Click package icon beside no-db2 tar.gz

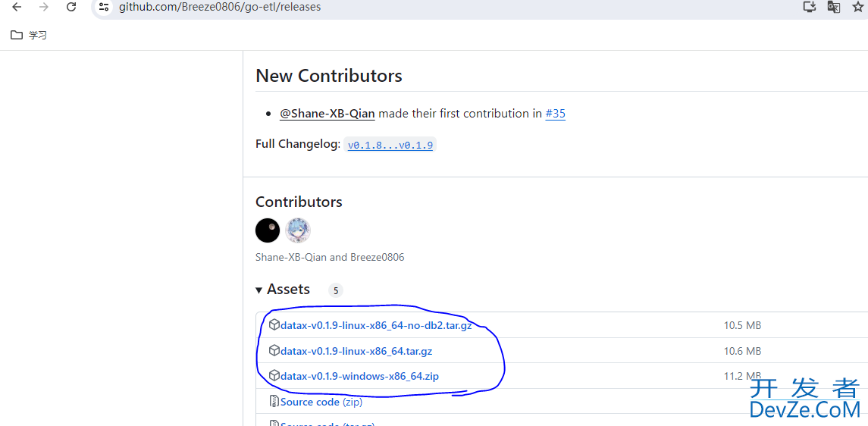274,324
